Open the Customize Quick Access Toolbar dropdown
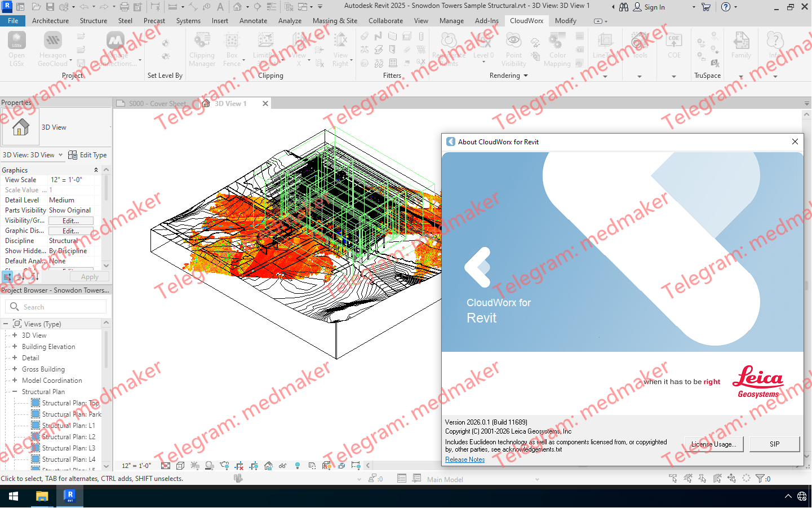The image size is (812, 508). coord(320,7)
